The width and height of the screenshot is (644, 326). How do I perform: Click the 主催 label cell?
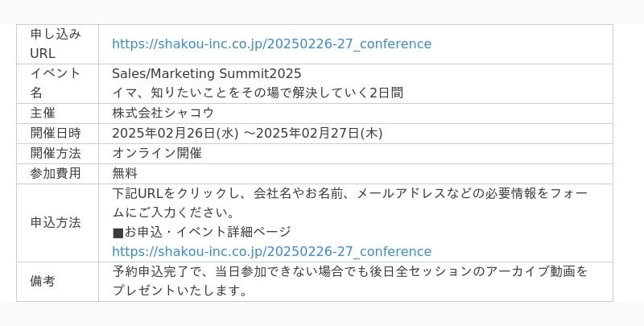tap(57, 113)
